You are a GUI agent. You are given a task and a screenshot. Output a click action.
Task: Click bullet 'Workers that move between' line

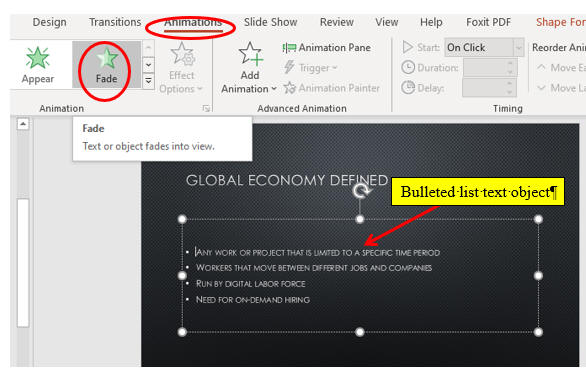point(314,268)
